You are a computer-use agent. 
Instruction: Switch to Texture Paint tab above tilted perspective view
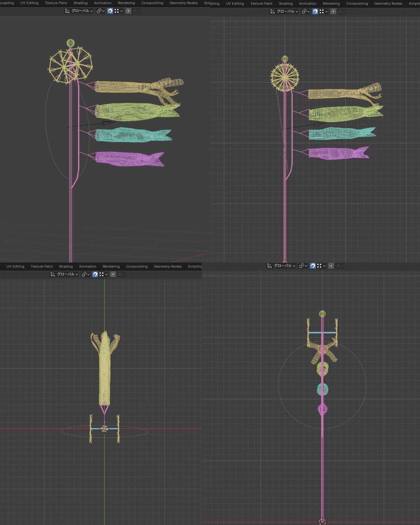click(56, 3)
